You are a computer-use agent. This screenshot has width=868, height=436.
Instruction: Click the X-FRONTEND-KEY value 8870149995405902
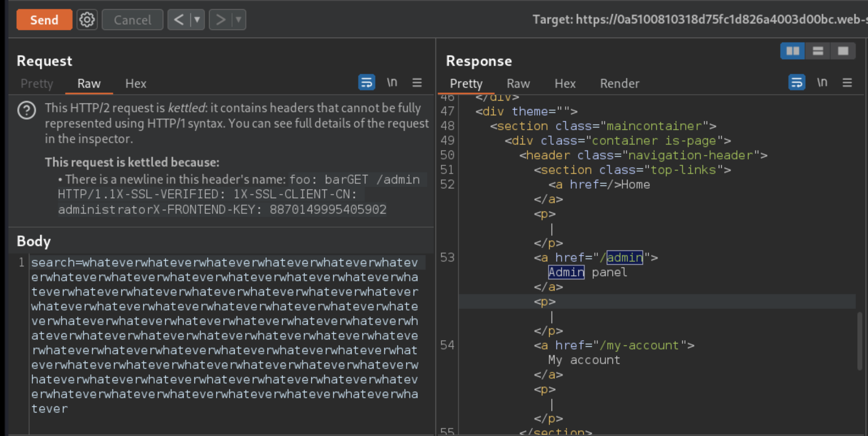328,209
